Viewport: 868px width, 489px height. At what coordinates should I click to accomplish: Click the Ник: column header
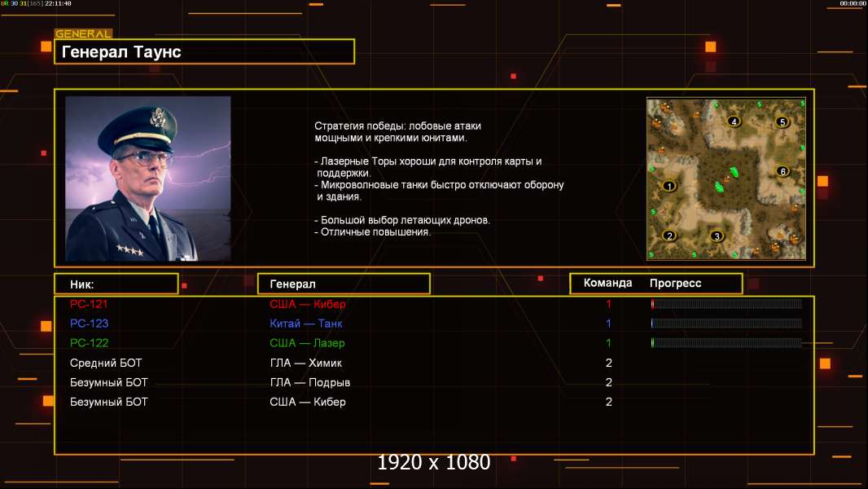tap(116, 284)
